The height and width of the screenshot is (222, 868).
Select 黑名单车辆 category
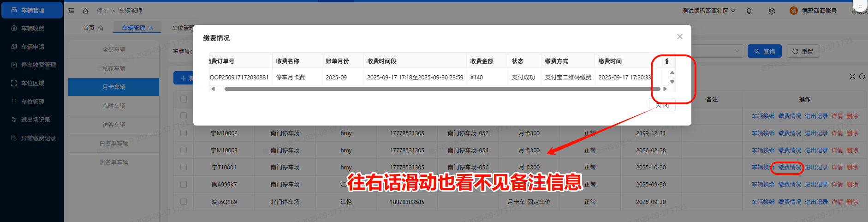click(113, 162)
